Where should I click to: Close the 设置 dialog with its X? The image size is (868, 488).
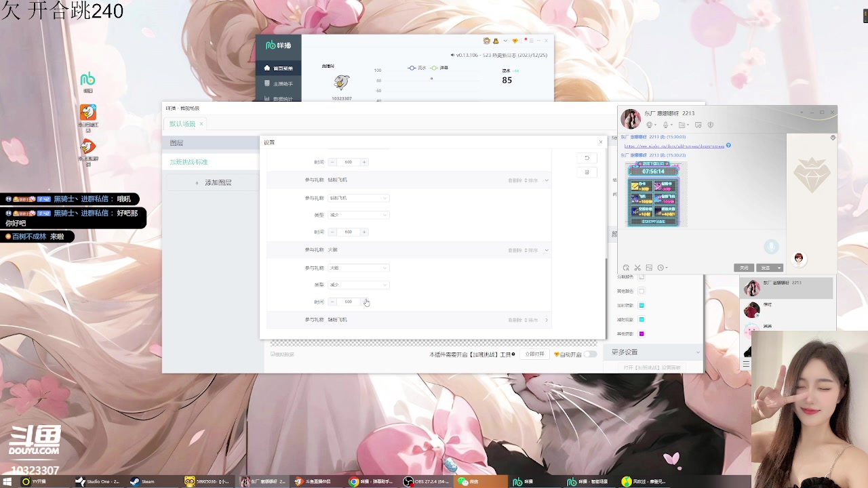click(600, 142)
